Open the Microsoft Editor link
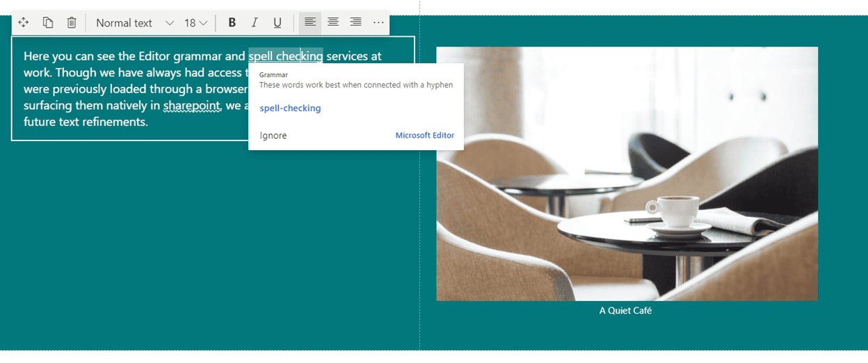Screen dimensions: 868x363 pos(424,136)
